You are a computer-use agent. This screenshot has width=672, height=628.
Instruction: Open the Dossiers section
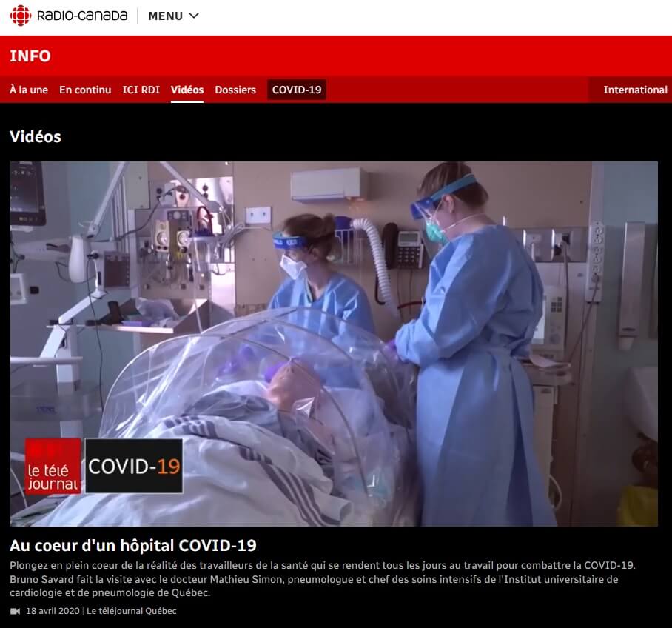pos(235,90)
